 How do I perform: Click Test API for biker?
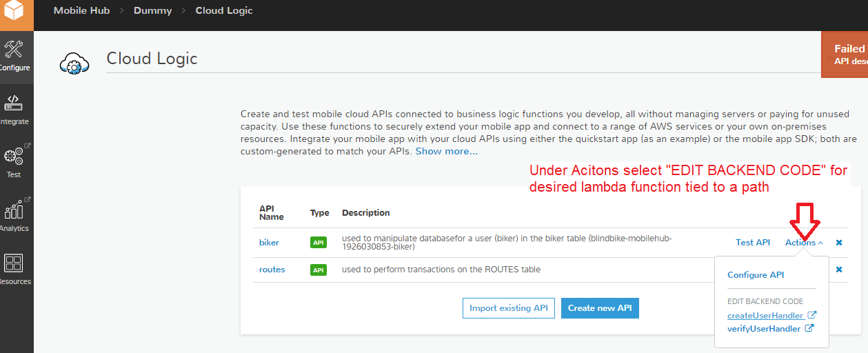pyautogui.click(x=753, y=243)
